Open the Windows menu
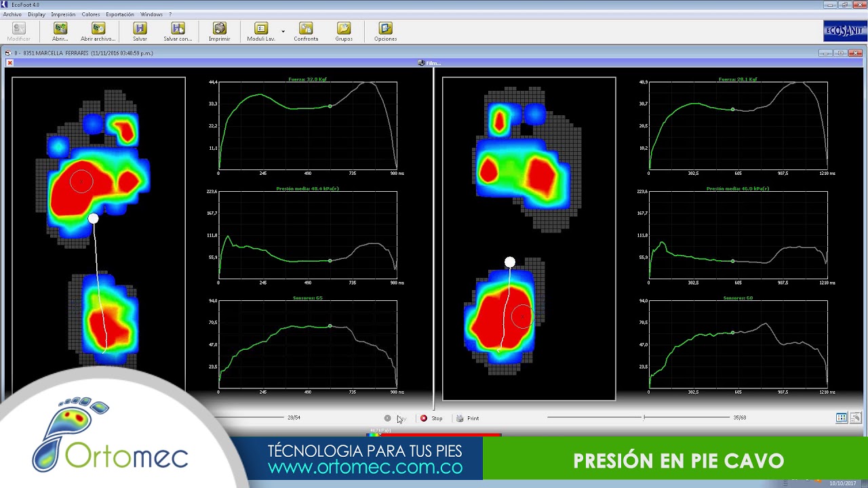Screen dimensions: 868x488 pyautogui.click(x=151, y=14)
